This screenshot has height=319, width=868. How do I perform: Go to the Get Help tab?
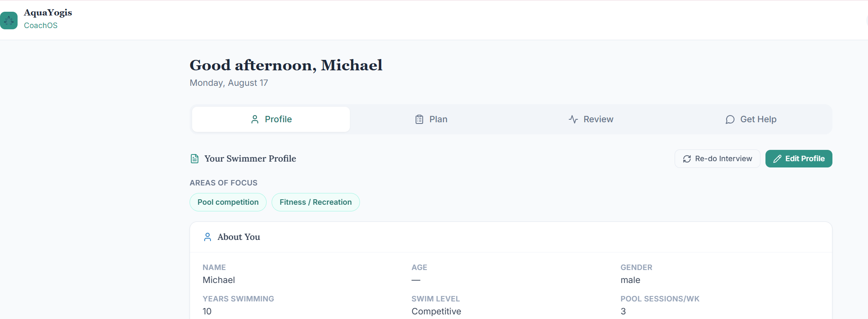click(x=751, y=119)
